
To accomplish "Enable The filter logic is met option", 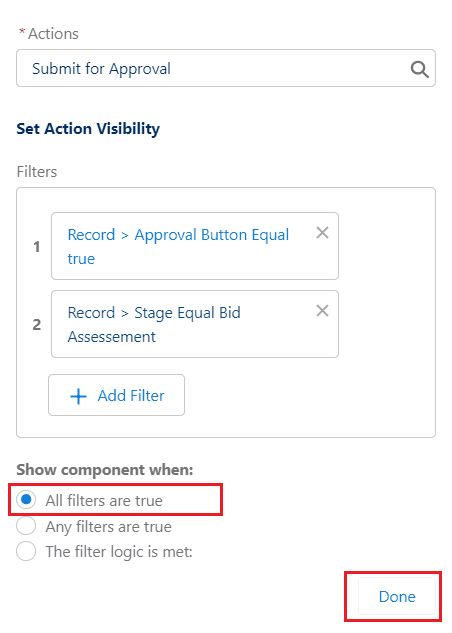I will (26, 551).
